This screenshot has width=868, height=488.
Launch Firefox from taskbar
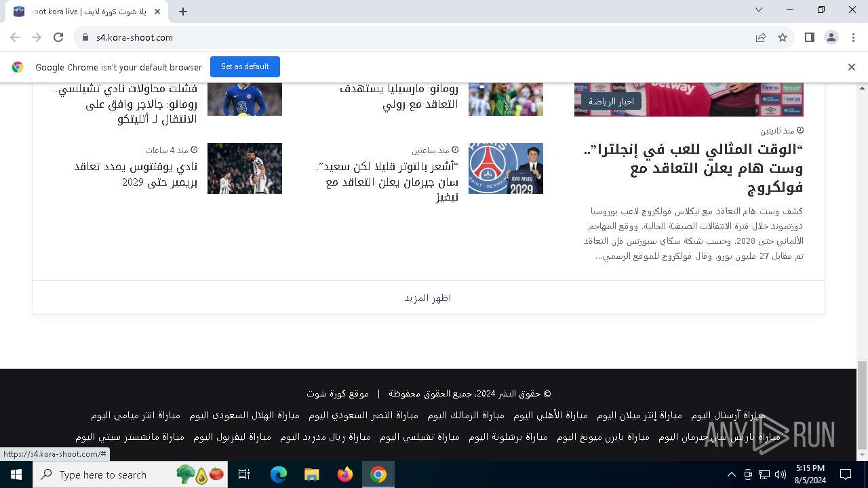345,474
